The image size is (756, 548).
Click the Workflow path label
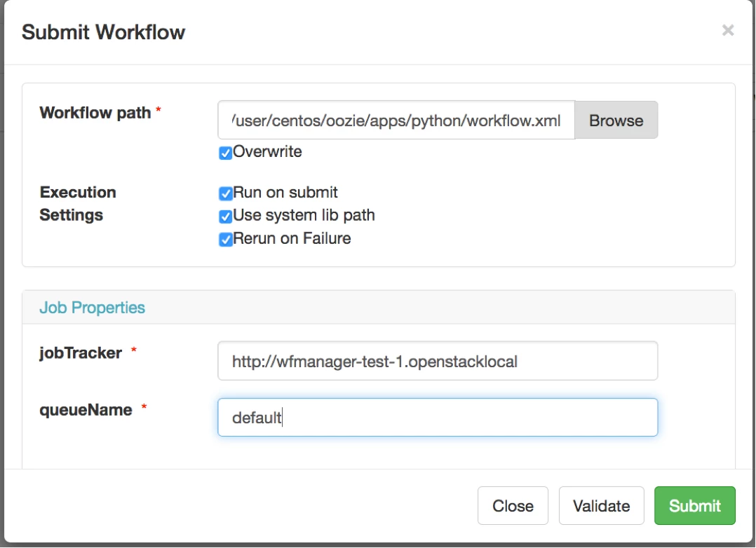click(x=95, y=113)
